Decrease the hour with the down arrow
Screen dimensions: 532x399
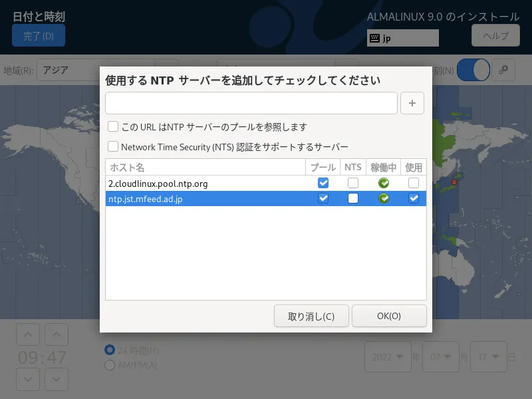pyautogui.click(x=28, y=379)
